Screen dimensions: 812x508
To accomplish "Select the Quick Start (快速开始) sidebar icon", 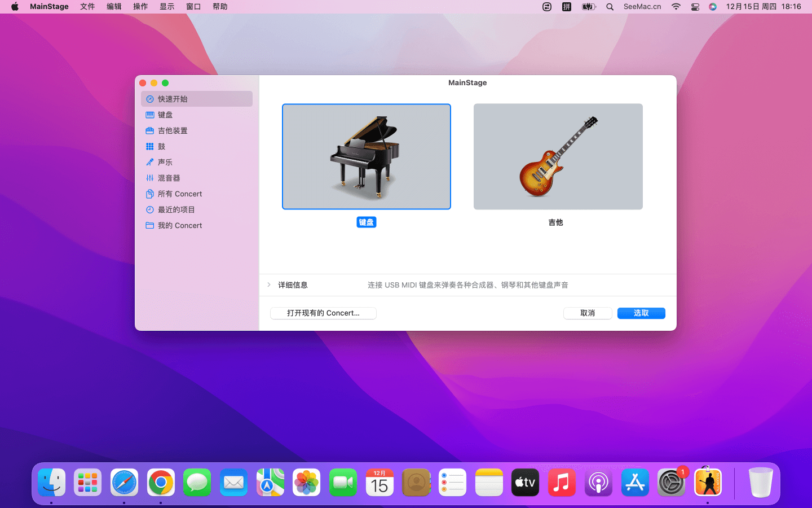I will (150, 99).
